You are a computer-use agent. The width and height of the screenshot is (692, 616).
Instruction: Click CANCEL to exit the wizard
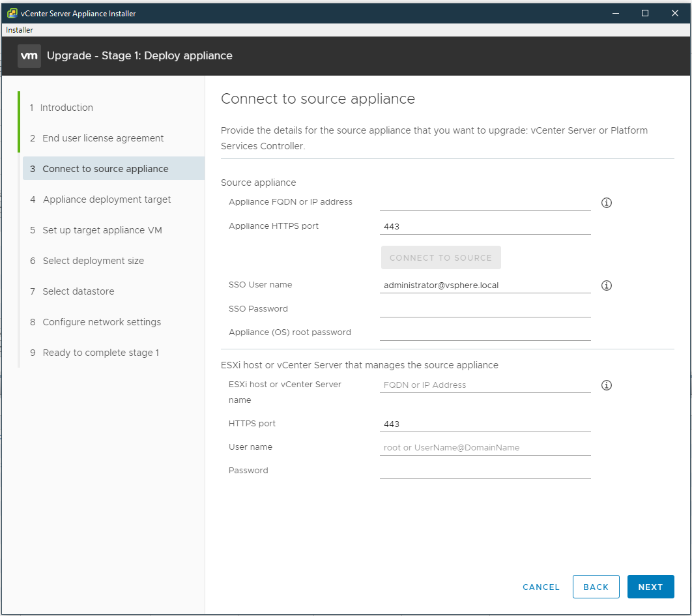click(541, 587)
